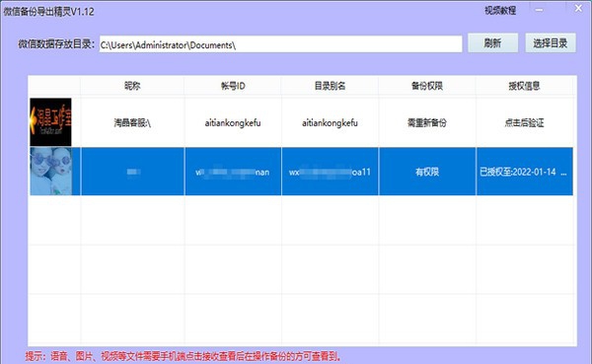The image size is (592, 364).
Task: Click the aitiankongkefu 目录别名 cell
Action: (x=330, y=122)
